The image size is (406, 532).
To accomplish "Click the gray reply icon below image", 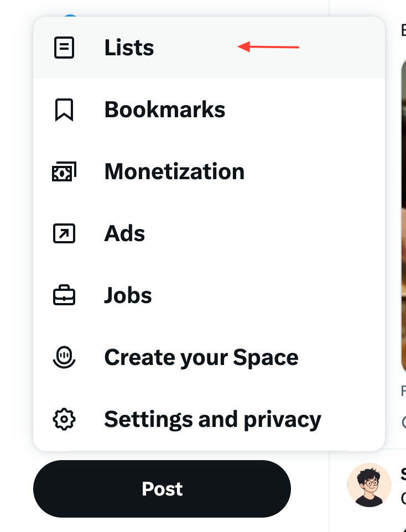I will click(x=404, y=423).
